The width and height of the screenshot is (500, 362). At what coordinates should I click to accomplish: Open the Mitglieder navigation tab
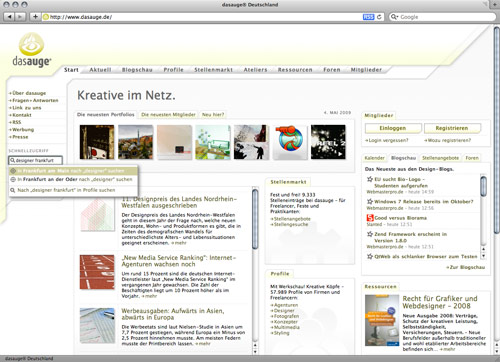[x=366, y=70]
